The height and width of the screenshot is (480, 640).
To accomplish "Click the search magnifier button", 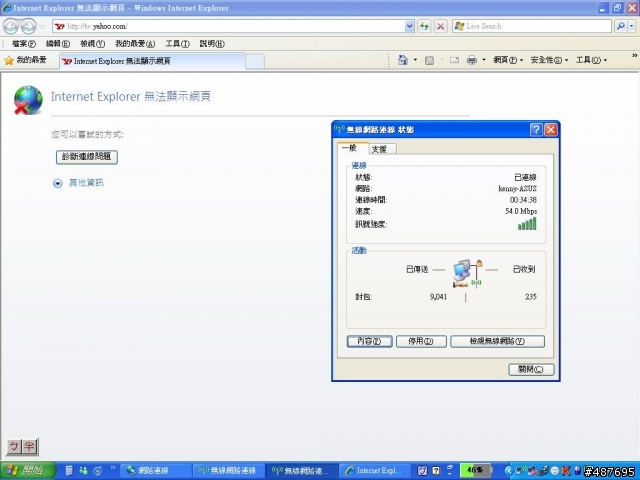I will (620, 27).
